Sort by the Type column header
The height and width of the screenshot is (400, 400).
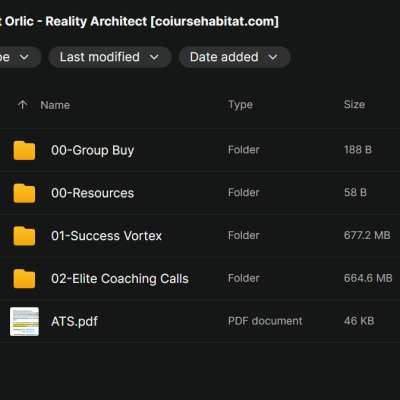pos(240,105)
